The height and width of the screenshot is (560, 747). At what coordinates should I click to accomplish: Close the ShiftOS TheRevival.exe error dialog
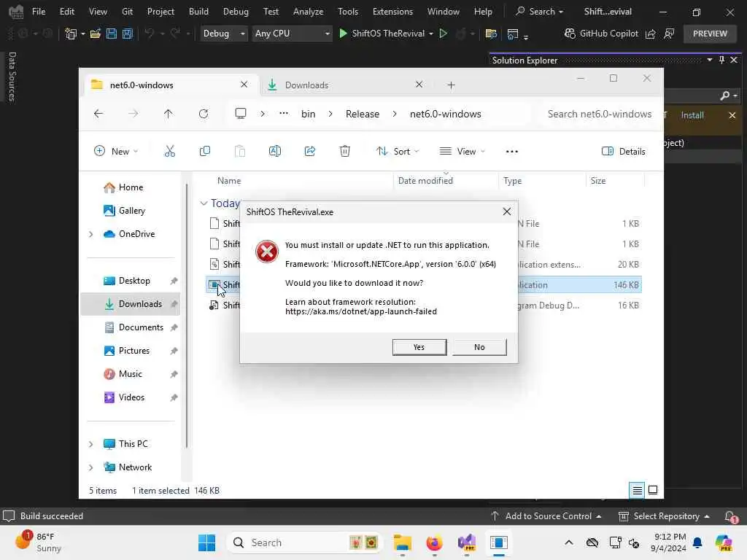tap(506, 211)
